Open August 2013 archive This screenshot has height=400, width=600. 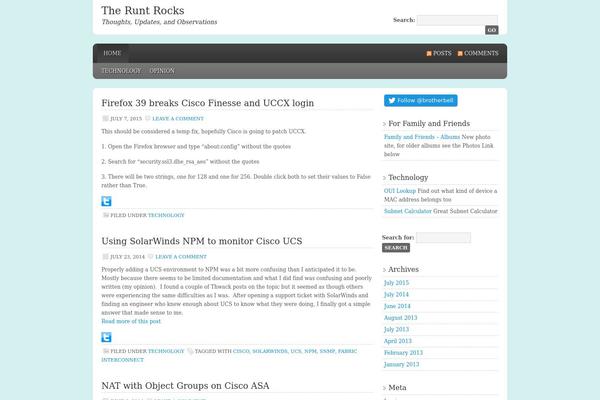[x=401, y=318]
